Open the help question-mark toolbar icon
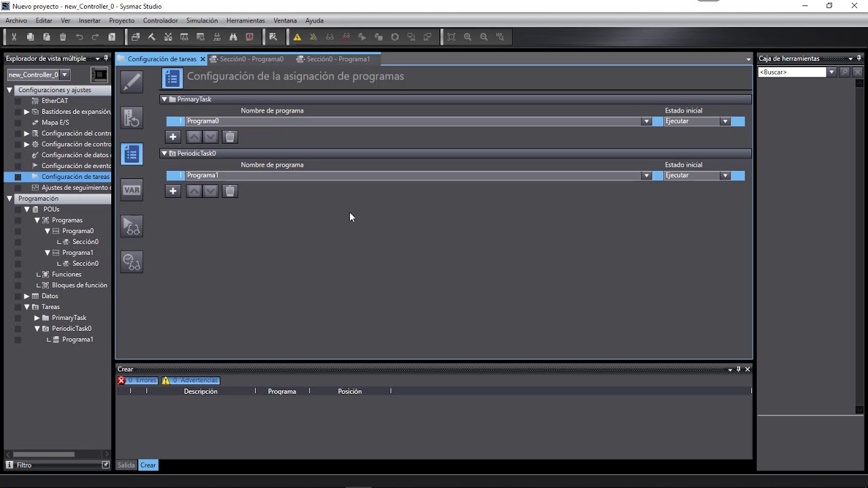The width and height of the screenshot is (868, 488). click(112, 37)
